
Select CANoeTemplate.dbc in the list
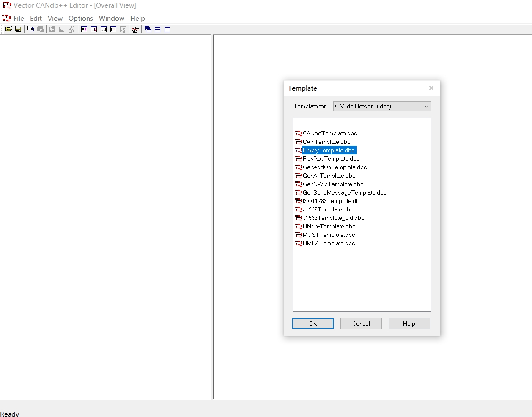329,134
